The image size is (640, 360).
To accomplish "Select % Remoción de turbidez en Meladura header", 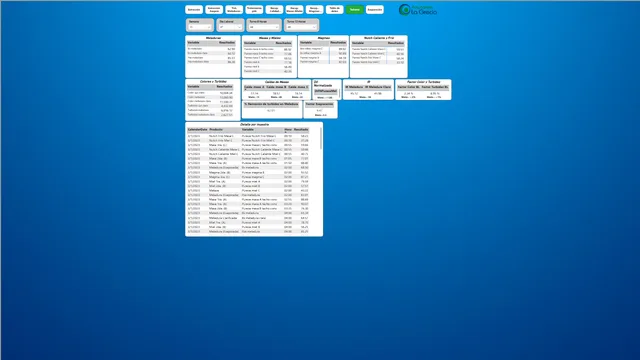I will point(271,104).
